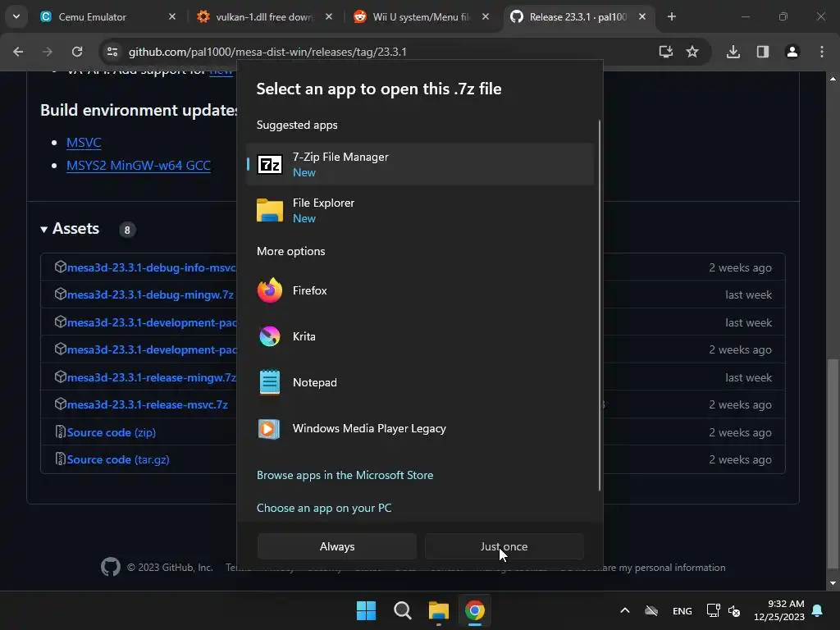This screenshot has height=630, width=840.
Task: Click Chrome icon in taskbar
Action: (x=475, y=610)
